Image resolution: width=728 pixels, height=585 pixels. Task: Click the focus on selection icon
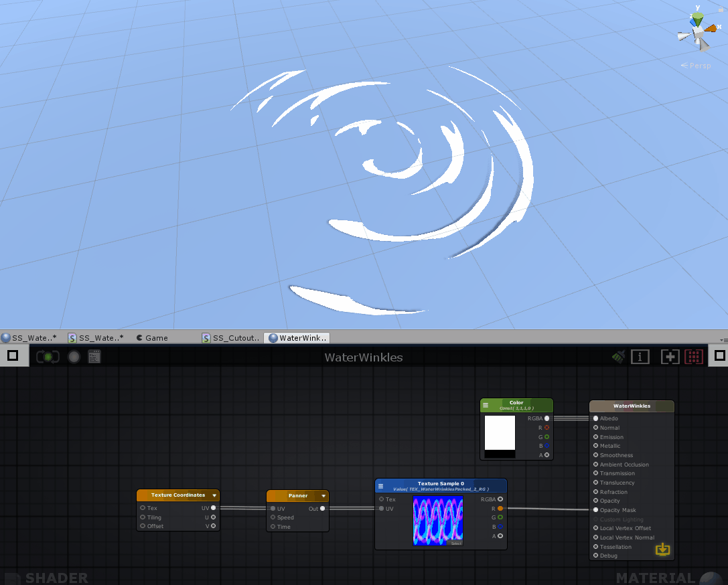(x=670, y=357)
